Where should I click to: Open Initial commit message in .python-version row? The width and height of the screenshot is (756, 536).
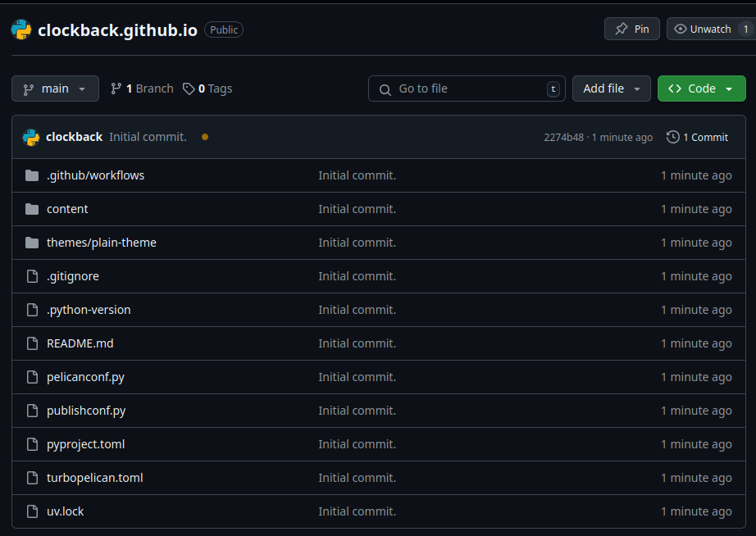coord(358,310)
